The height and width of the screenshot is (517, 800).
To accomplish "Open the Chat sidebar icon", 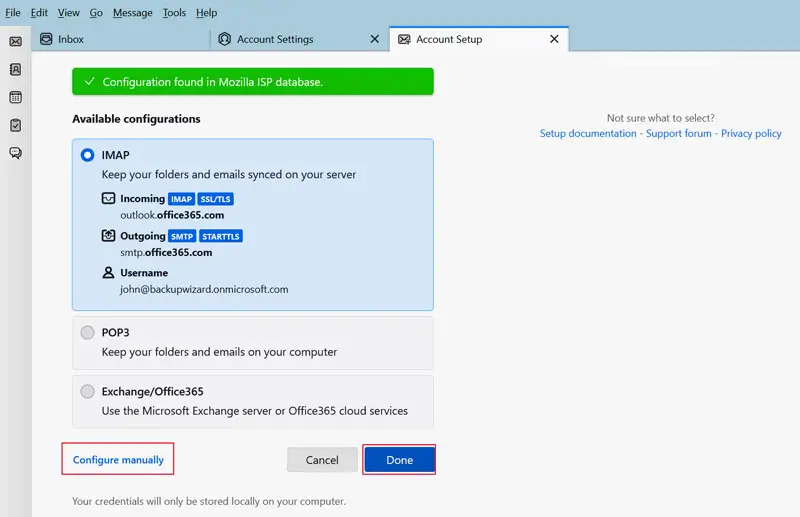I will click(15, 153).
